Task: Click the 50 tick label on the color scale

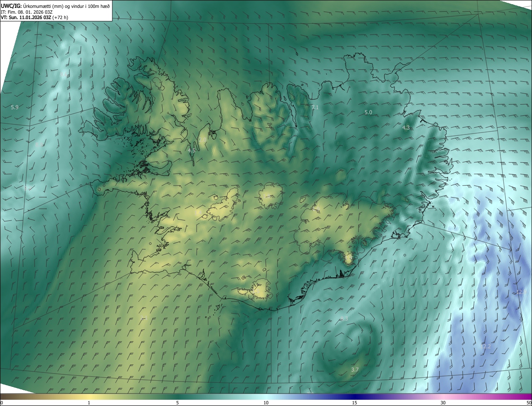Action: (x=529, y=403)
